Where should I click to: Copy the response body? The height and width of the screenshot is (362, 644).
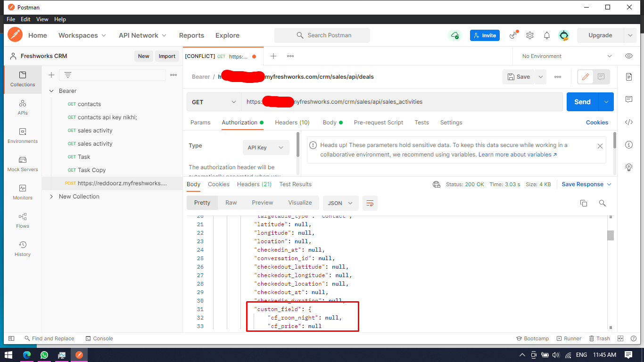click(x=584, y=203)
